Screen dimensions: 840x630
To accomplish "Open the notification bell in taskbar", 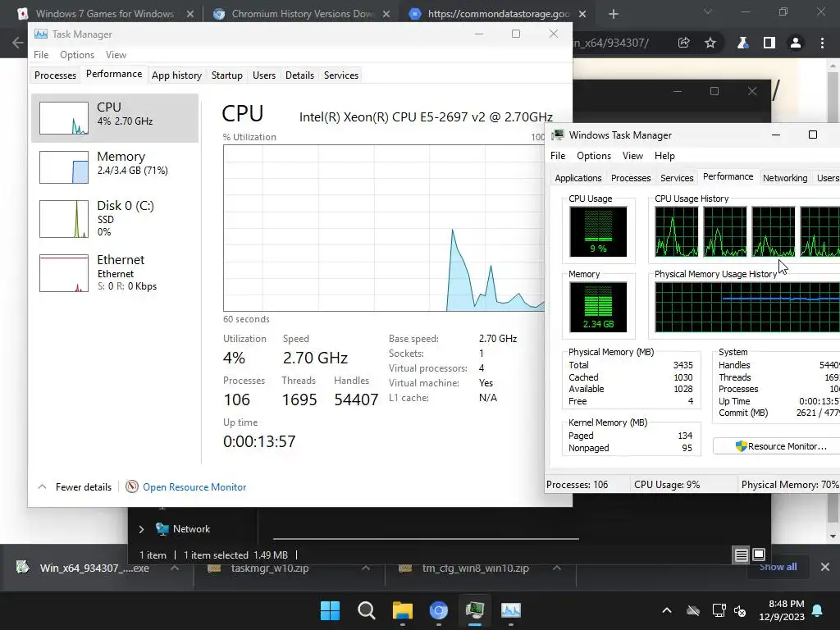I will (818, 610).
